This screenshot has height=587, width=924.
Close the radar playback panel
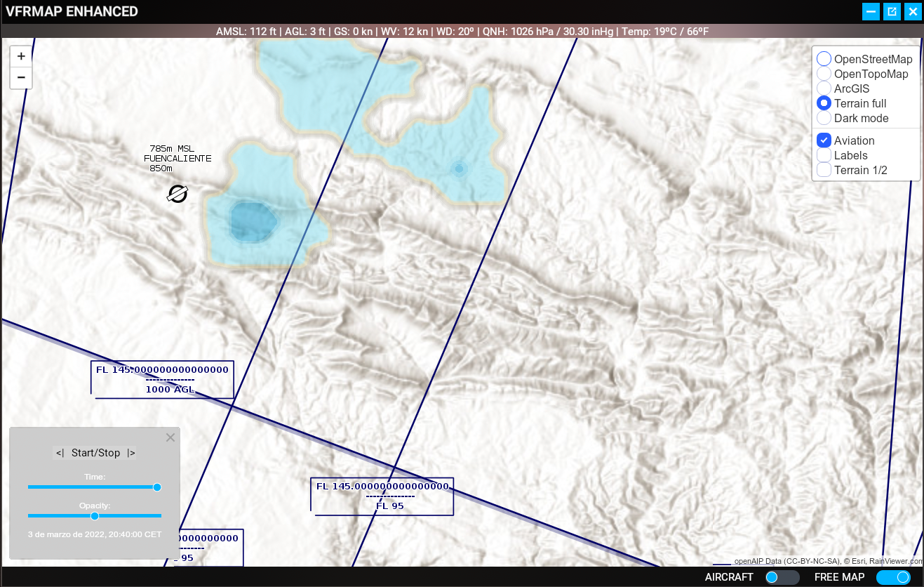coord(170,437)
